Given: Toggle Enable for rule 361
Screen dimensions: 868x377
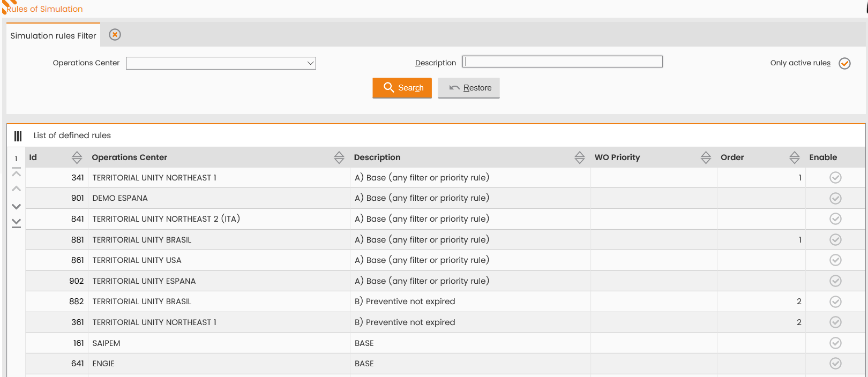Looking at the screenshot, I should coord(835,322).
